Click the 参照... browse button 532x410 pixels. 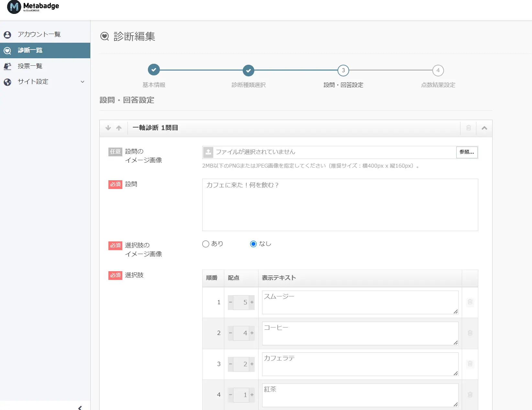point(467,152)
